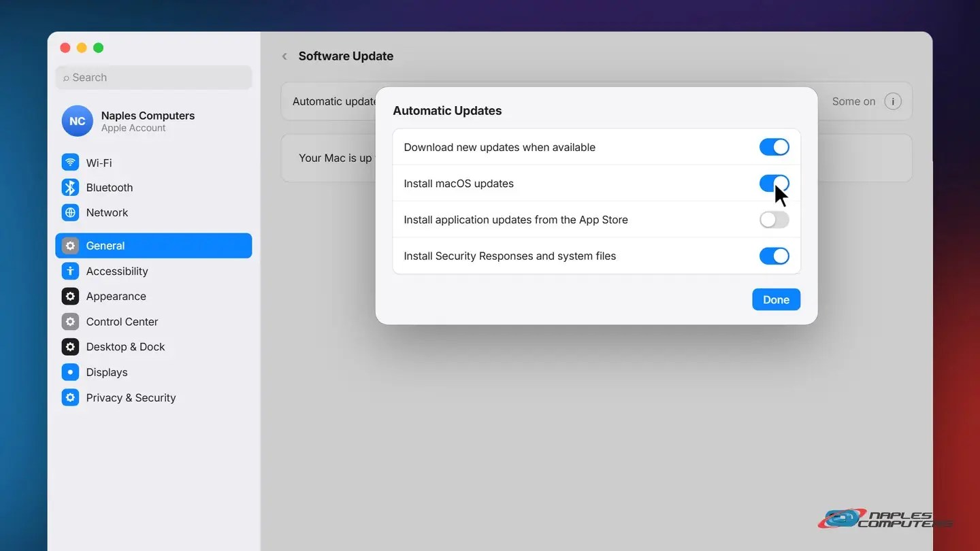Toggle Download new updates when available
980x551 pixels.
coord(774,147)
